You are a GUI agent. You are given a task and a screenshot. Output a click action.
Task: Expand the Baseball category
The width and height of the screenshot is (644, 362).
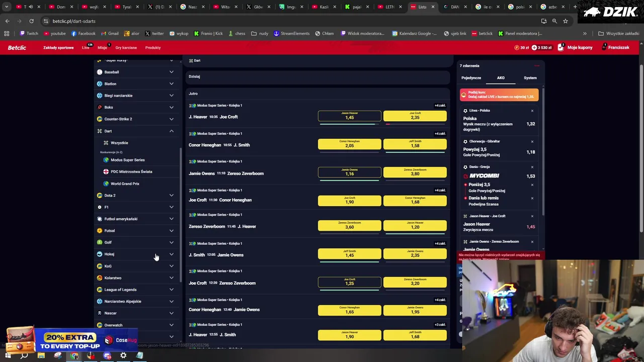[172, 72]
